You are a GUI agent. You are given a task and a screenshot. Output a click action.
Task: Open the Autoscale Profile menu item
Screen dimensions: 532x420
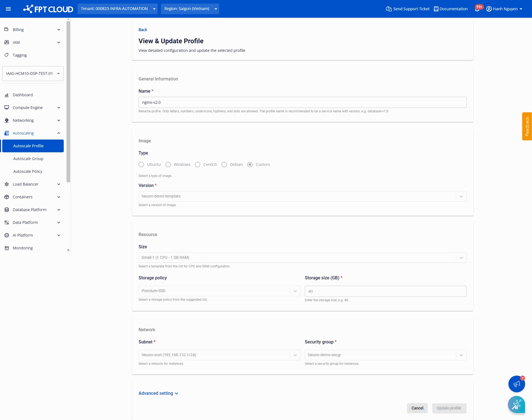[33, 146]
